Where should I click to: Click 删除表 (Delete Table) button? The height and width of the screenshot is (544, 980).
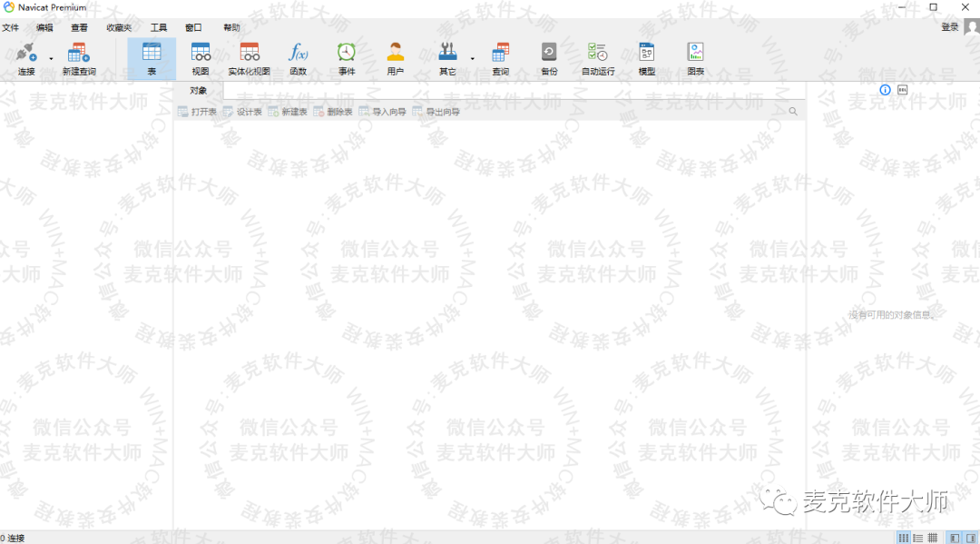[333, 112]
